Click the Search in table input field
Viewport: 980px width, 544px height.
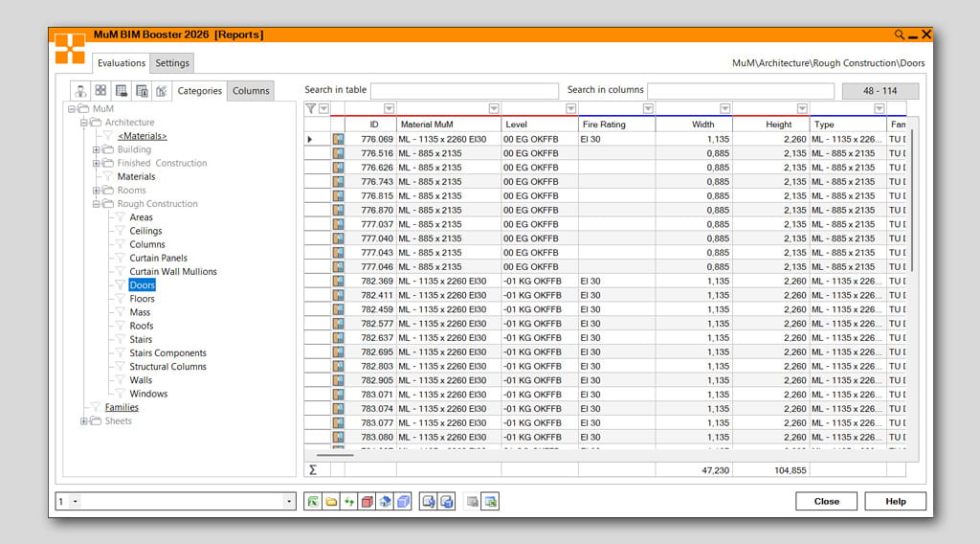pyautogui.click(x=464, y=91)
